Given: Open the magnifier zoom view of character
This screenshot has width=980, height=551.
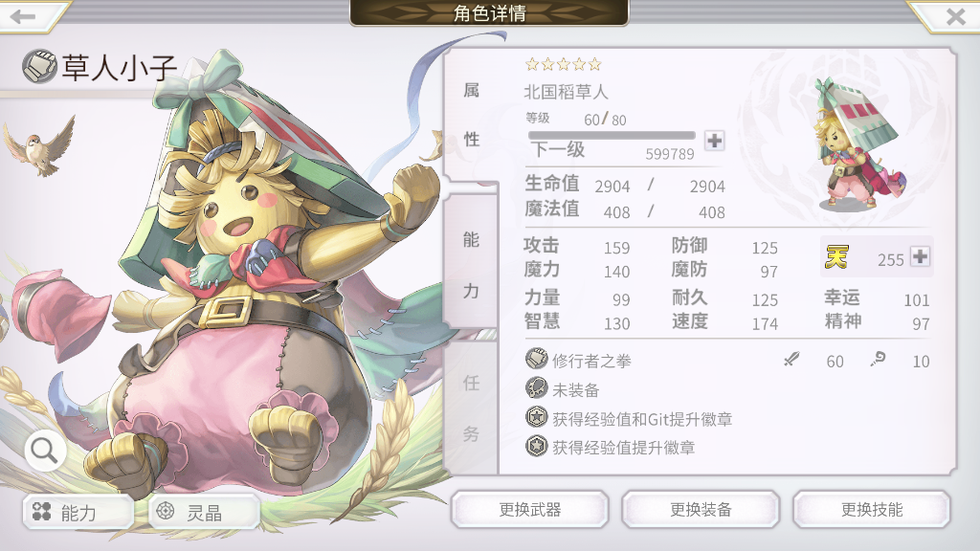Looking at the screenshot, I should (45, 450).
